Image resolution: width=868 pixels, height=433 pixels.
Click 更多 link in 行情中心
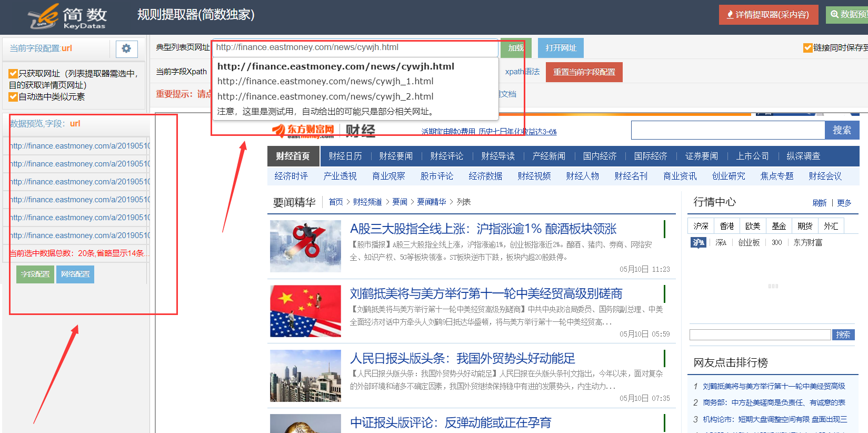coord(844,203)
